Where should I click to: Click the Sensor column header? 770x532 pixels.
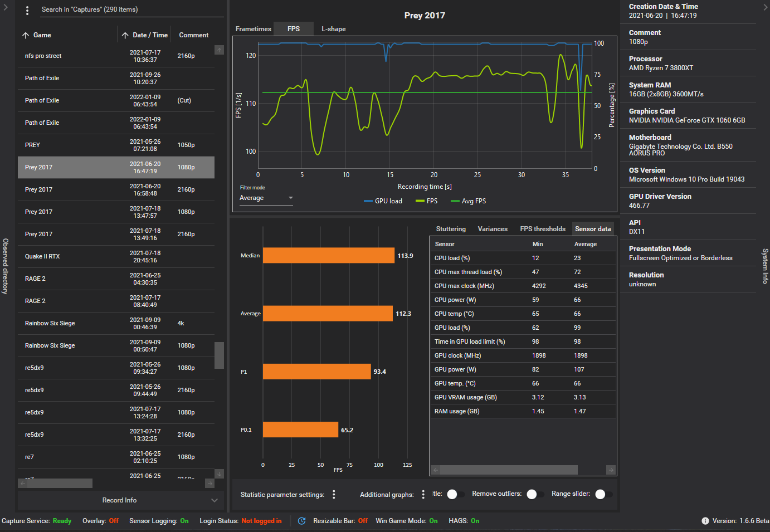pyautogui.click(x=445, y=244)
